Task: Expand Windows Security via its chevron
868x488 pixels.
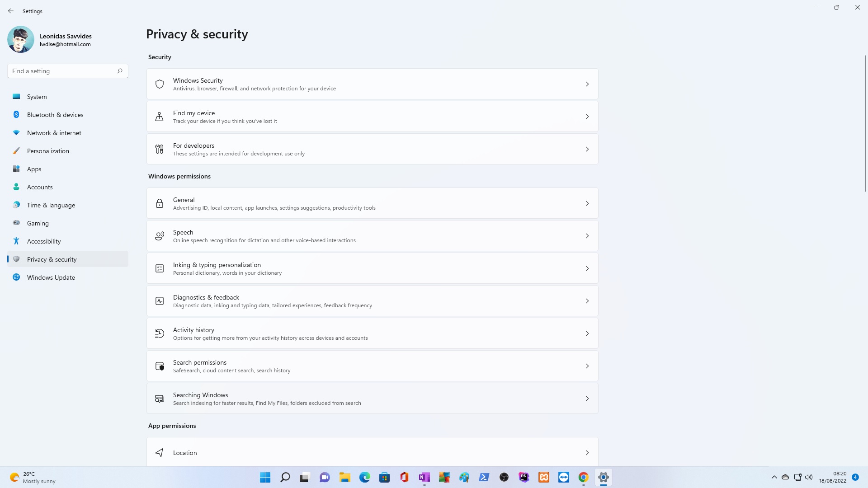Action: 587,84
